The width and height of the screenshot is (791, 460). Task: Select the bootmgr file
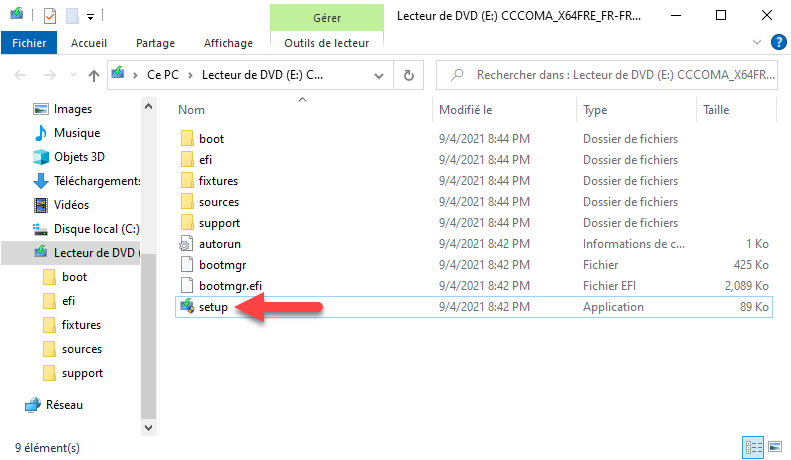222,265
